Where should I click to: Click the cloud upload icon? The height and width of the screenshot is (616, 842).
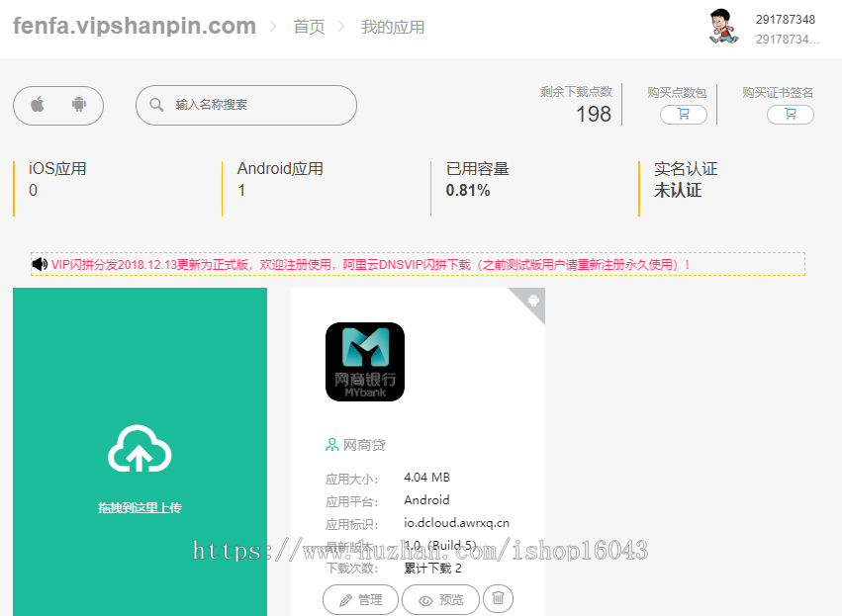[x=140, y=449]
